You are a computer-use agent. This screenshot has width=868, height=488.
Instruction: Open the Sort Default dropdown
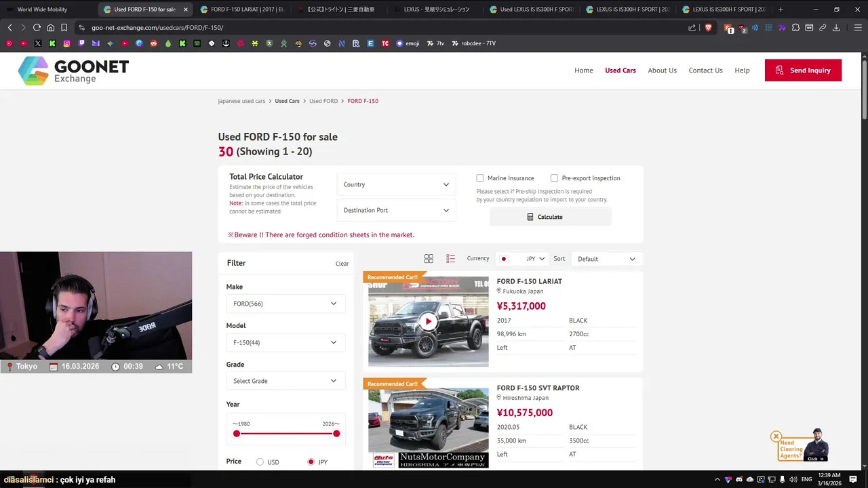point(606,259)
